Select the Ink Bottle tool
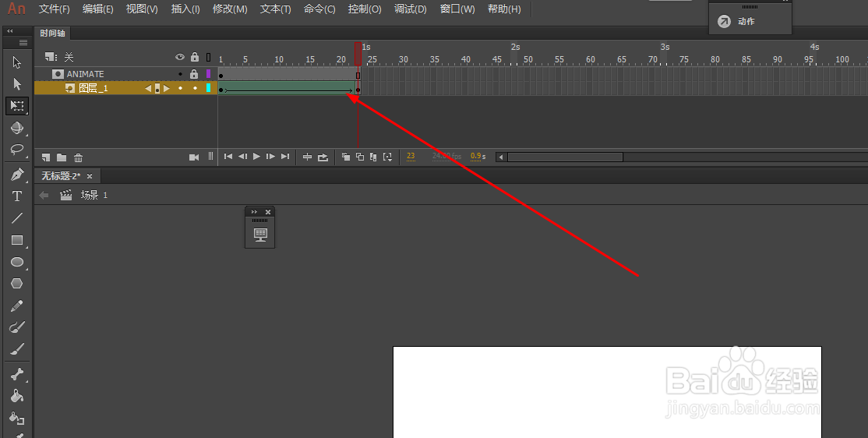Image resolution: width=868 pixels, height=438 pixels. pos(16,418)
